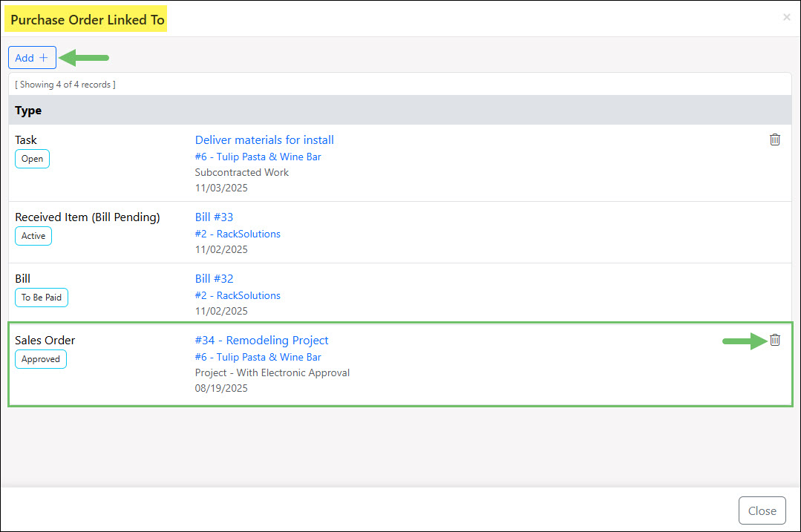Open Sales Order #34 Remodeling Project
The height and width of the screenshot is (532, 801).
pyautogui.click(x=261, y=340)
